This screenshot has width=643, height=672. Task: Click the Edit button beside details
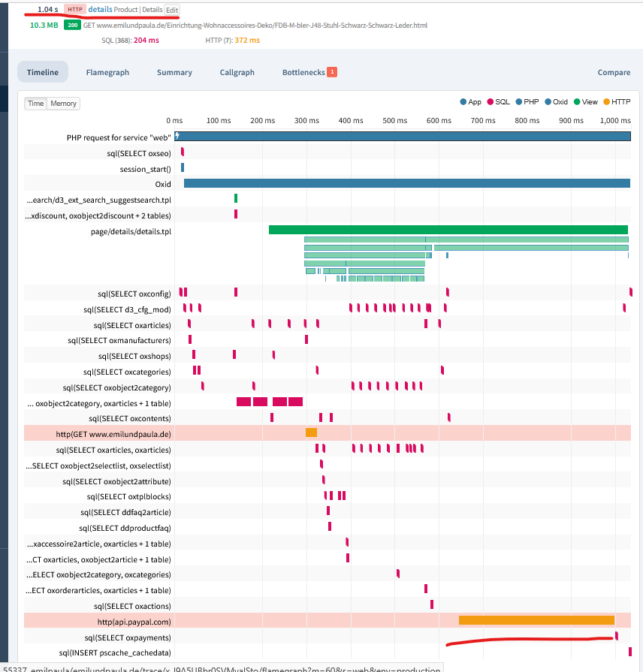coord(172,9)
